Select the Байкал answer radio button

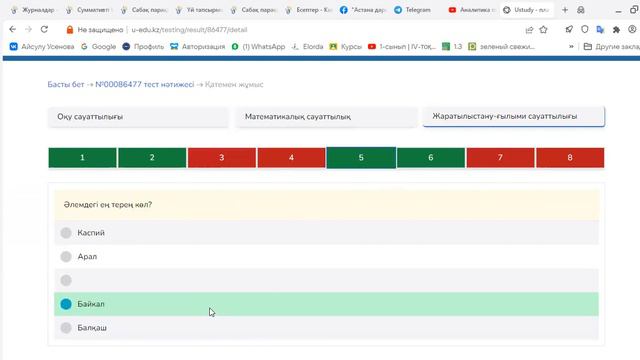click(66, 304)
